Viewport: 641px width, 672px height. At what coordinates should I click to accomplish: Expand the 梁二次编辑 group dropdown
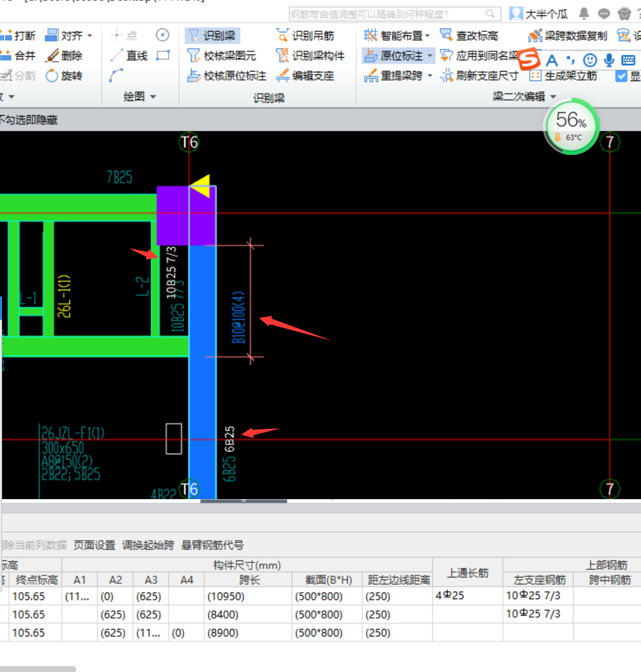(x=553, y=97)
